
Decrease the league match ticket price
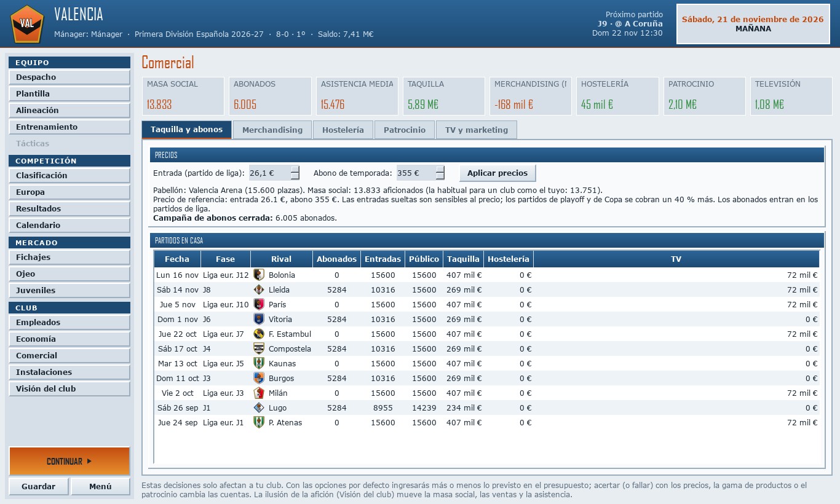295,177
